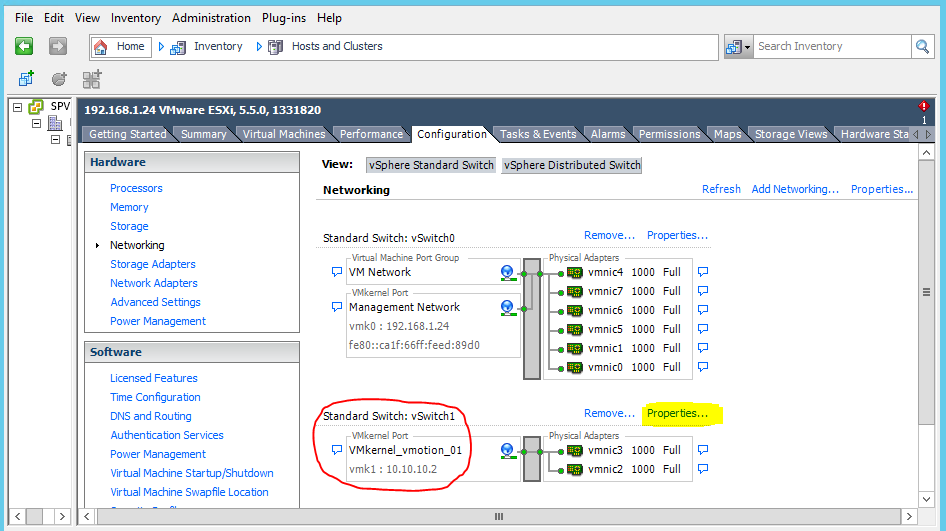Click the new virtual machine toolbar icon

pyautogui.click(x=26, y=78)
